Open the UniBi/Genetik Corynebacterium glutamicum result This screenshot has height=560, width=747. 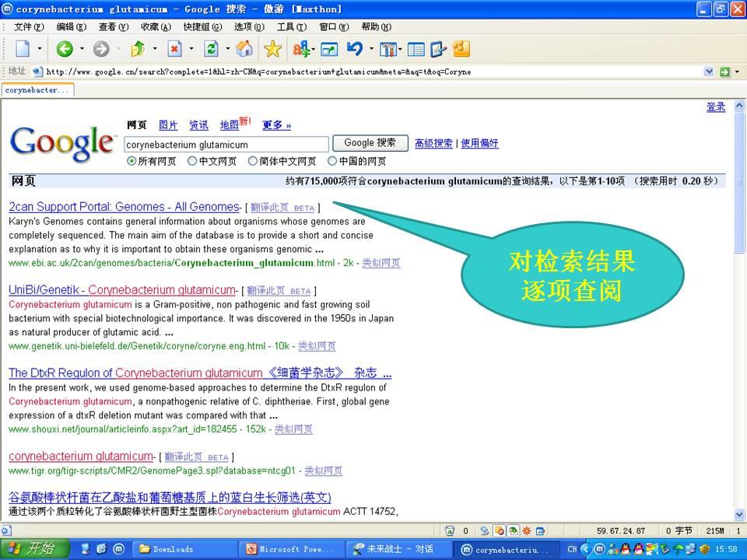pyautogui.click(x=122, y=290)
